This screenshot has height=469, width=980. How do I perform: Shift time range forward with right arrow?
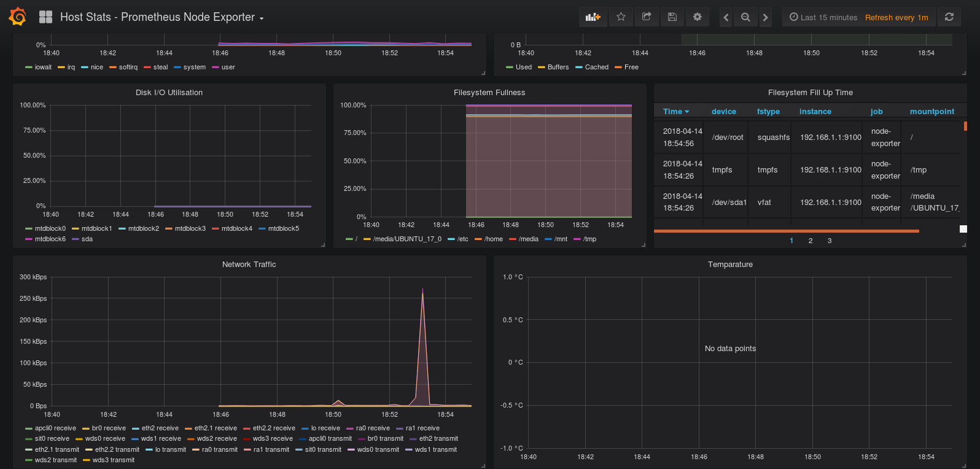pos(765,17)
